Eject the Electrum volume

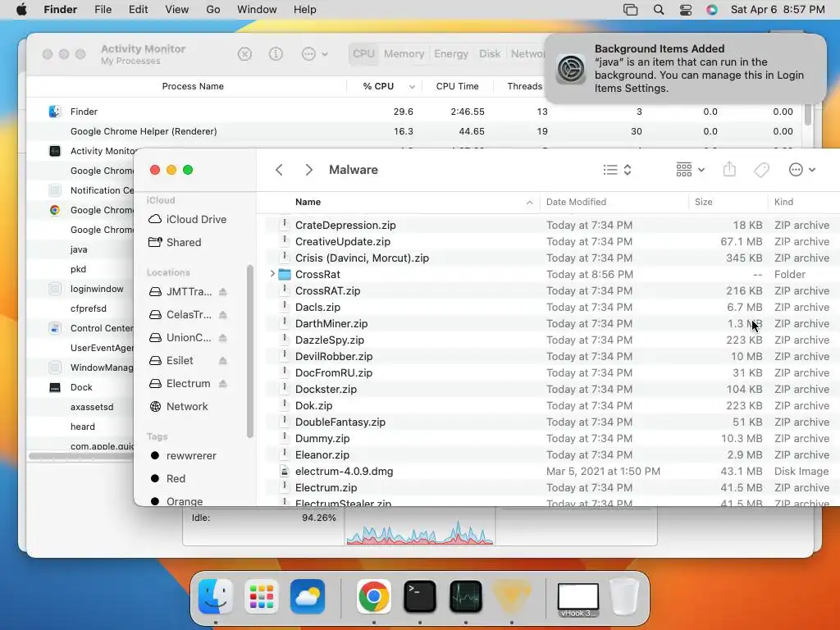pos(223,384)
